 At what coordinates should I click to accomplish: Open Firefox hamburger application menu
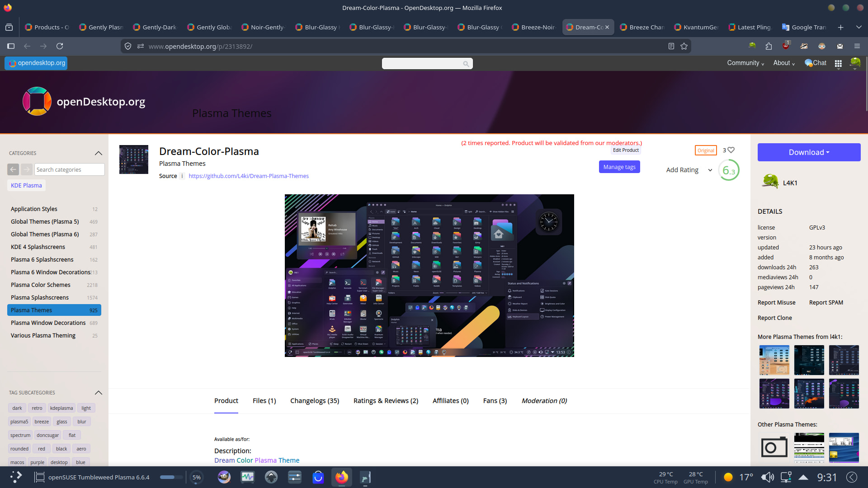(857, 46)
